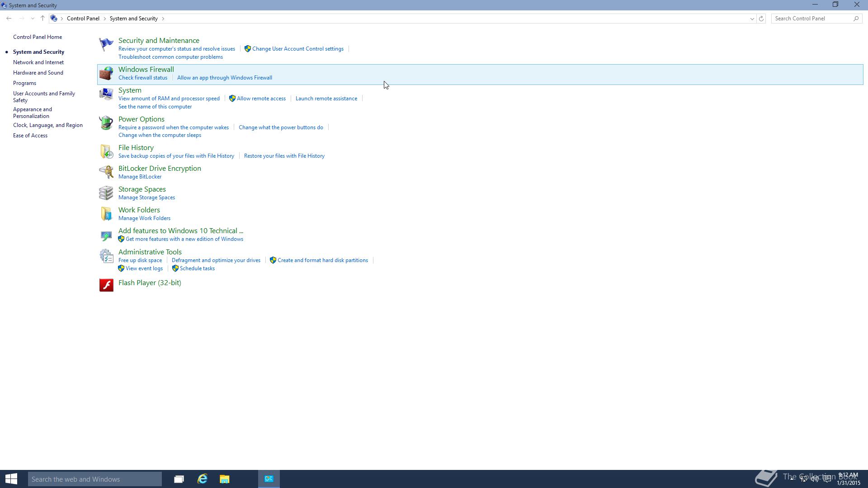
Task: Select Hardware and Sound category
Action: tap(38, 73)
